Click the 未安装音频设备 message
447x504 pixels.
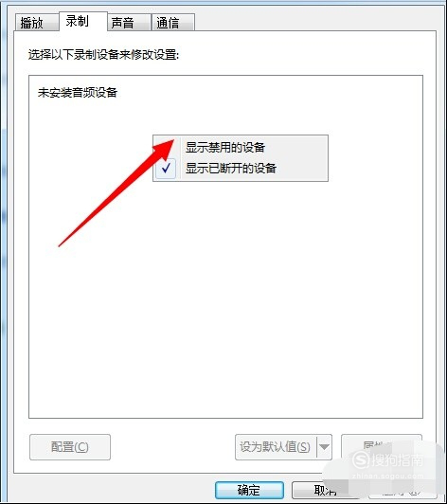click(78, 93)
